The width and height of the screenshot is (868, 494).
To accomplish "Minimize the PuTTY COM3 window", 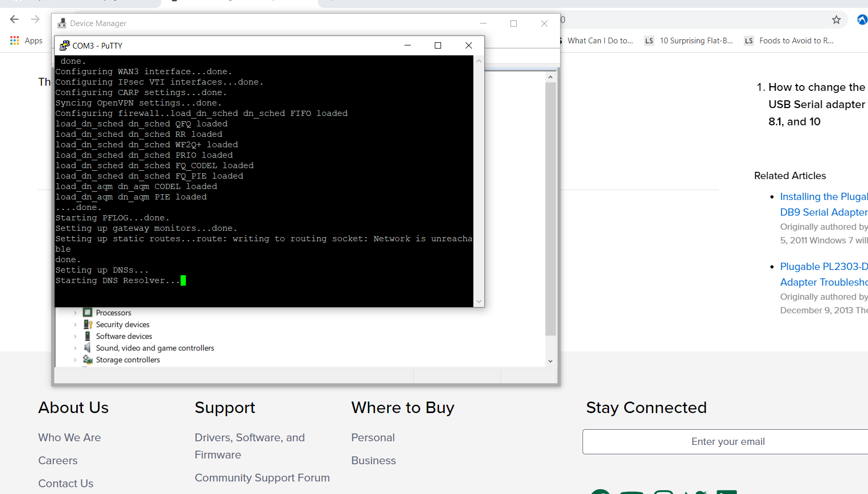I will pos(408,45).
